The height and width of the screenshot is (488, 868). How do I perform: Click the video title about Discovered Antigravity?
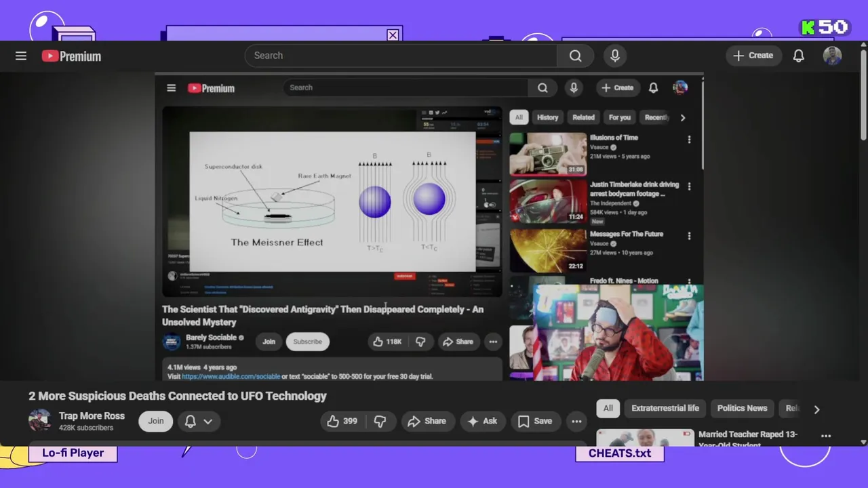(x=323, y=315)
